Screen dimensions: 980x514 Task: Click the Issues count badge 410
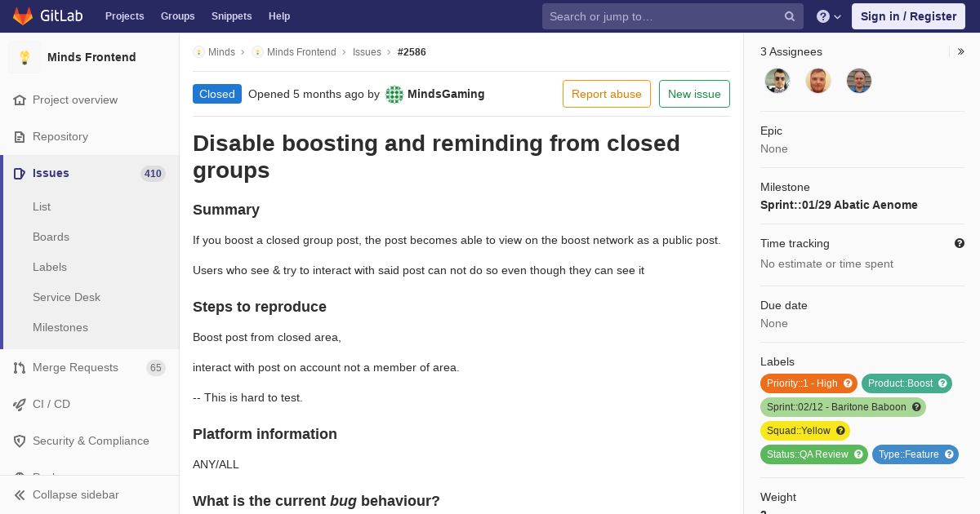coord(153,174)
